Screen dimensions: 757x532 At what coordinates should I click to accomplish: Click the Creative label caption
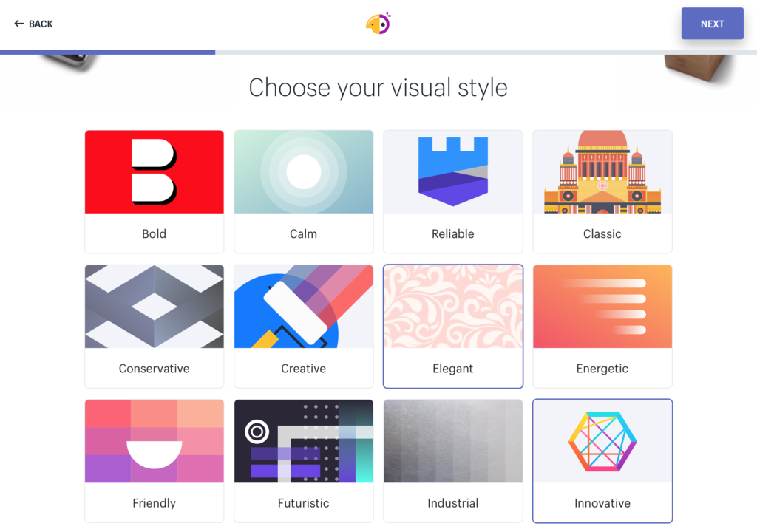coord(303,369)
